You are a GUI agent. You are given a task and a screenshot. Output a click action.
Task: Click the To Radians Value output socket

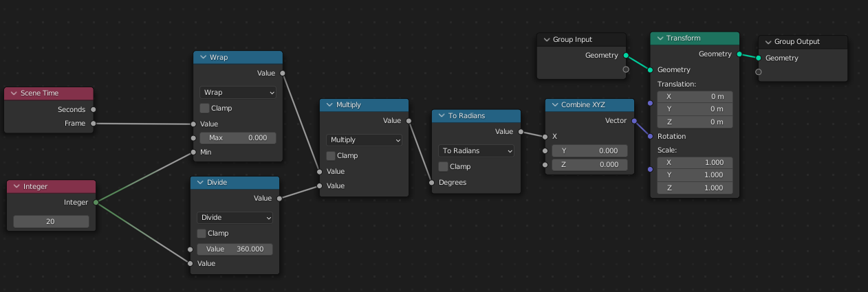pyautogui.click(x=521, y=132)
